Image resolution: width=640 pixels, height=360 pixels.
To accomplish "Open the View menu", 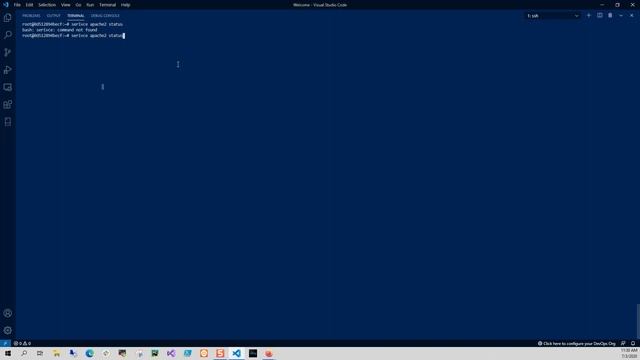I will [65, 5].
